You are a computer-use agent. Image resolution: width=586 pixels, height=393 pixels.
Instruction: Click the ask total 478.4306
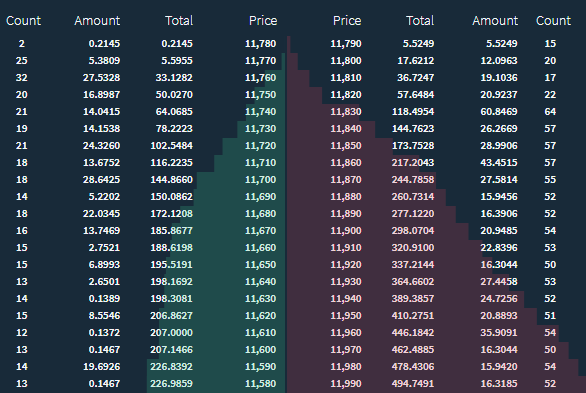pyautogui.click(x=413, y=366)
